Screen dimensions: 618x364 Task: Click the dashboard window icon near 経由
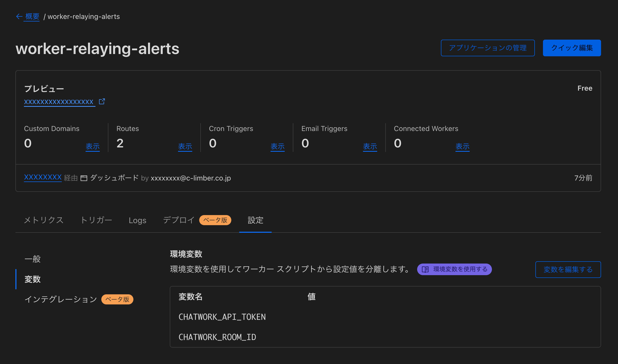point(84,178)
